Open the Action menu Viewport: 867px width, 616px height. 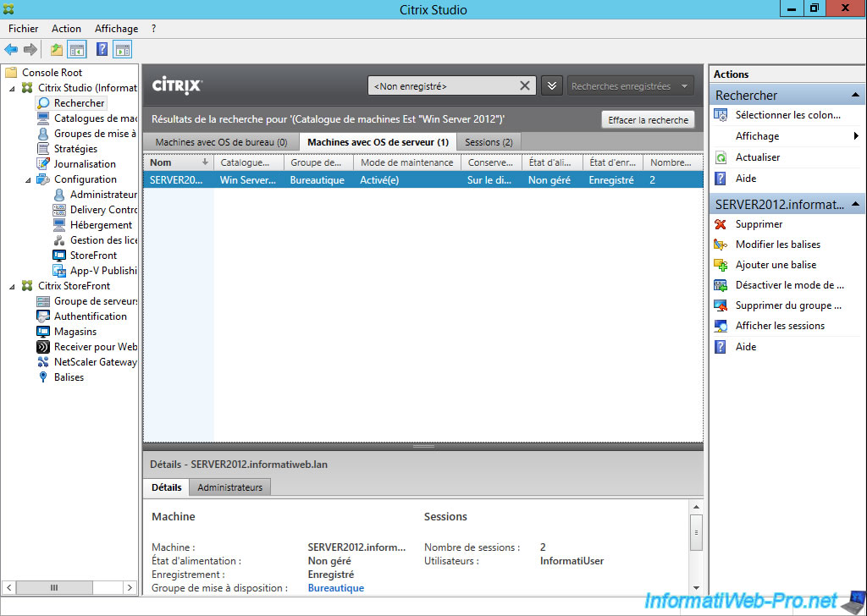66,29
